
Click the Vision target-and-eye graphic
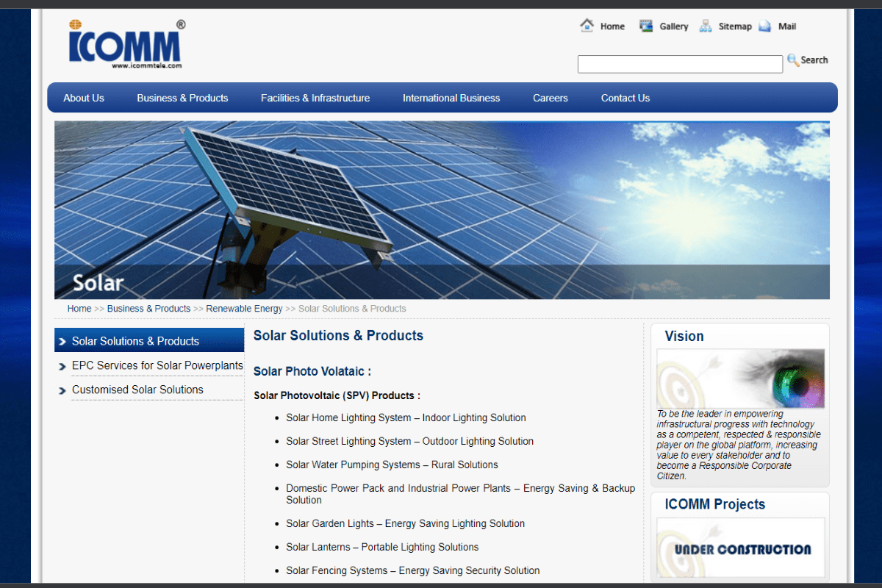pyautogui.click(x=740, y=377)
